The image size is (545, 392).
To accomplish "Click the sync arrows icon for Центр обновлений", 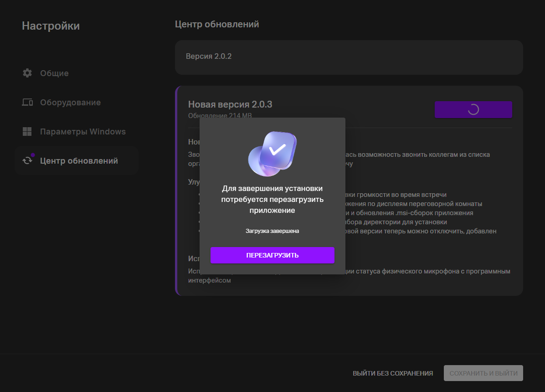I will [x=27, y=161].
